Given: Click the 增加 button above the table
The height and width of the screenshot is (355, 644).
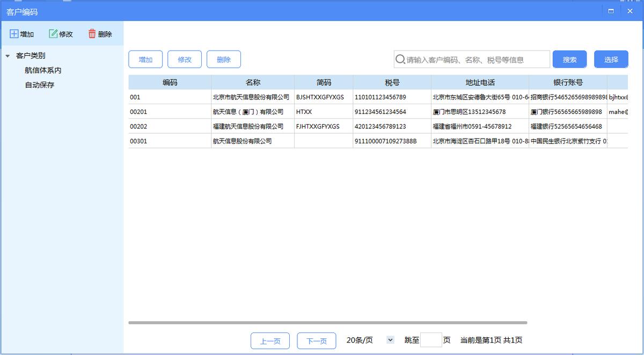Looking at the screenshot, I should click(x=145, y=60).
